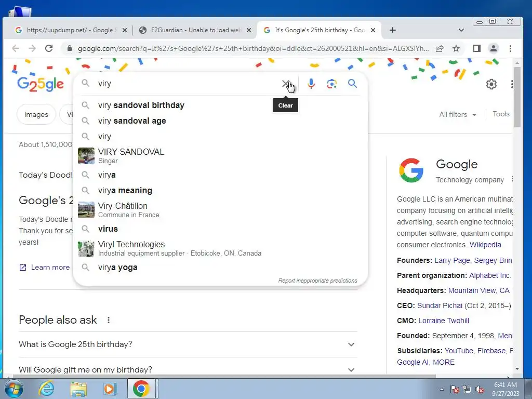Click the address bar URL
532x399 pixels.
[253, 48]
